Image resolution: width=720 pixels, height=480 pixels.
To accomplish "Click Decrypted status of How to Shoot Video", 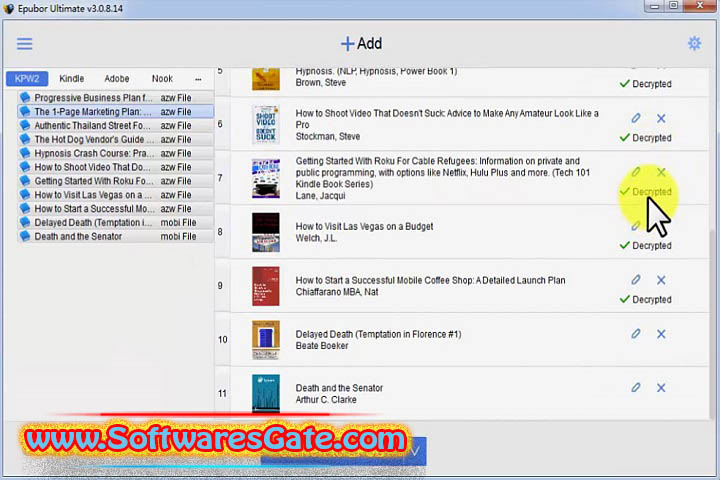I will (645, 138).
